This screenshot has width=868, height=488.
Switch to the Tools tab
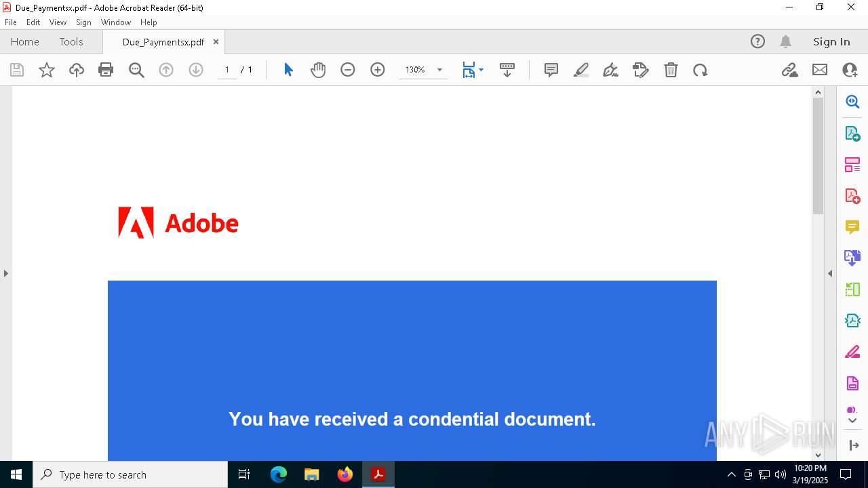coord(71,41)
